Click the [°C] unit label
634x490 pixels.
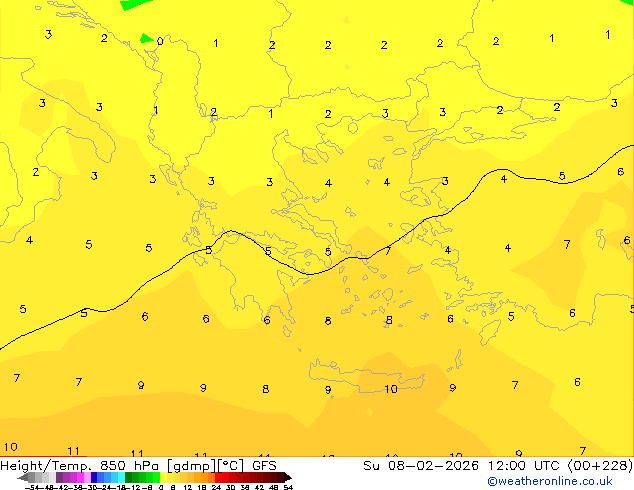231,466
